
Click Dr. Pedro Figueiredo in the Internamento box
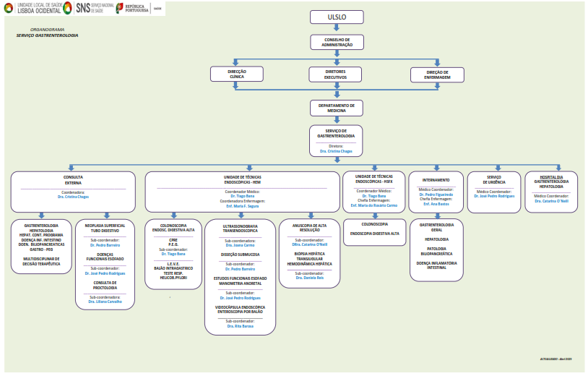click(437, 195)
